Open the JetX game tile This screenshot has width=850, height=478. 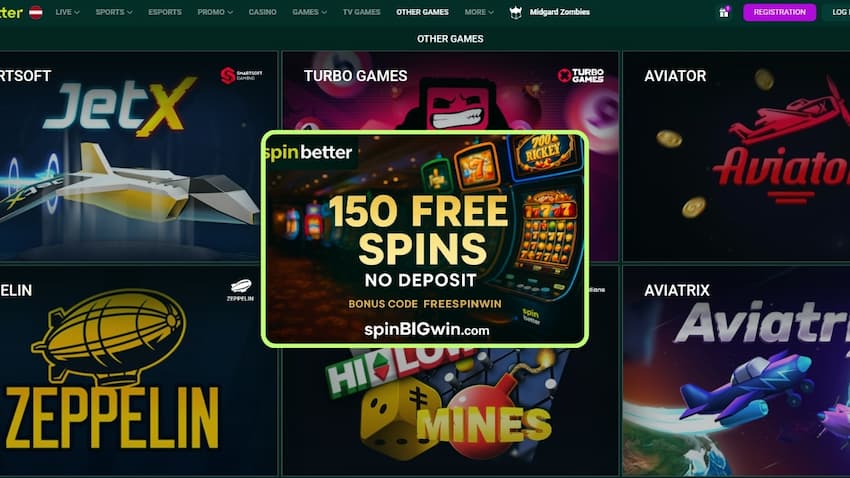(138, 156)
